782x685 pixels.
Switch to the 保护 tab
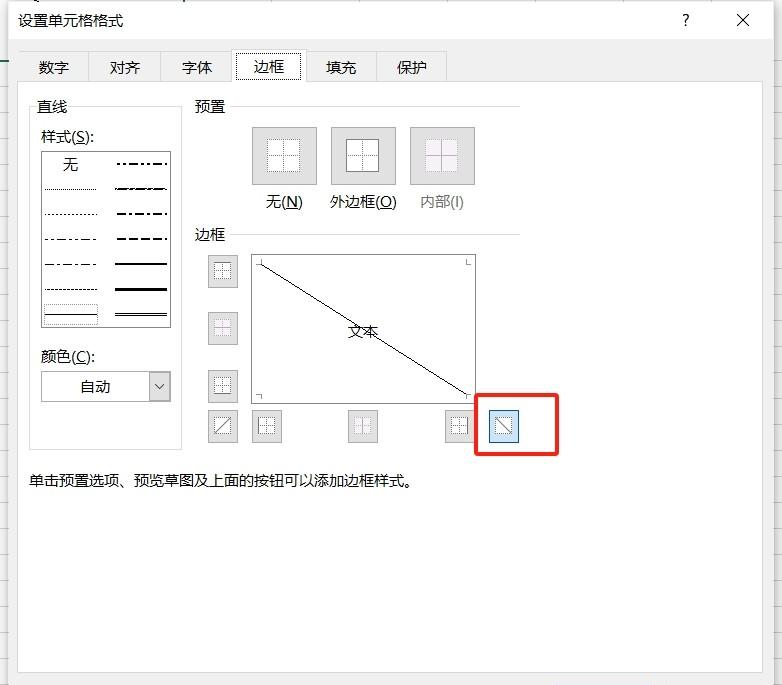[411, 67]
